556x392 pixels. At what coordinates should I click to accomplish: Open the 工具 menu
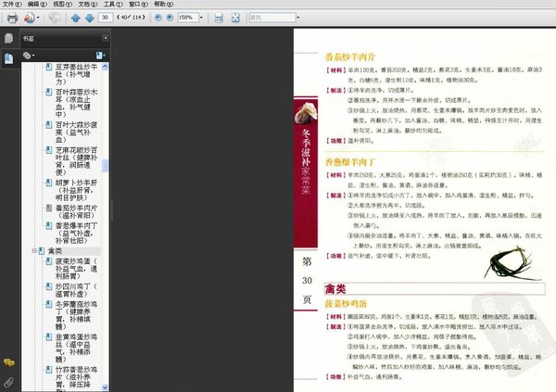[x=113, y=4]
